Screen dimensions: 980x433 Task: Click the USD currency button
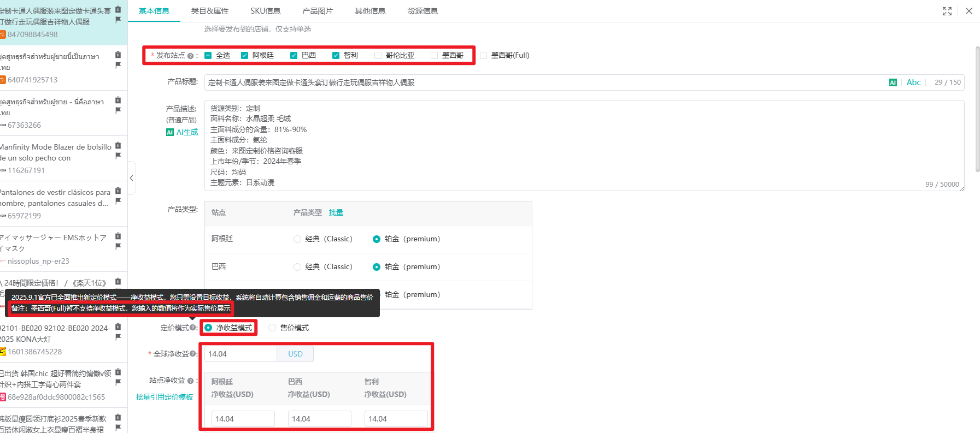tap(295, 354)
